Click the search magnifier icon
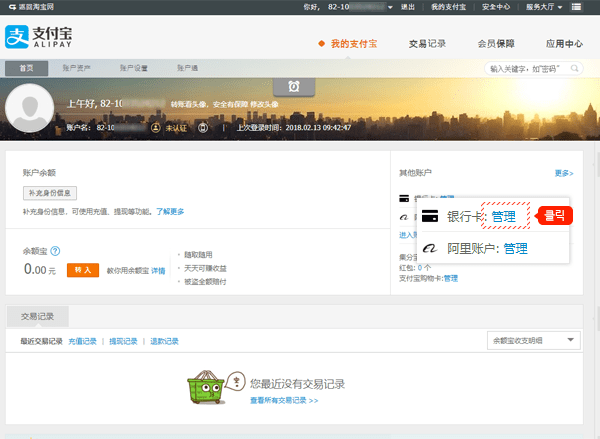Image resolution: width=600 pixels, height=439 pixels. (x=574, y=69)
